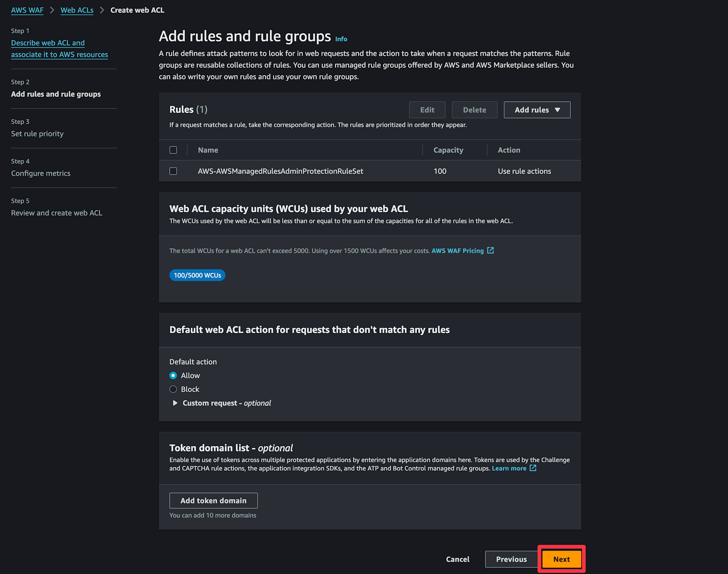Expand Custom request optional section
The image size is (728, 574).
pyautogui.click(x=175, y=403)
